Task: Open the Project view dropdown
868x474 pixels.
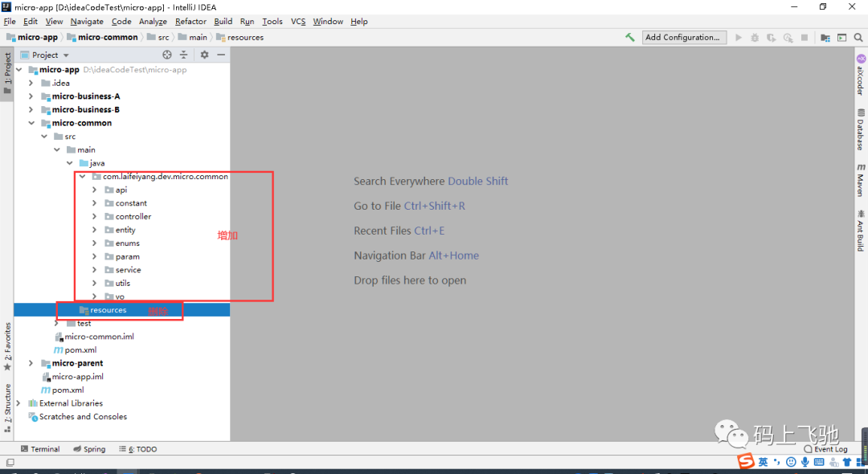Action: [45, 55]
